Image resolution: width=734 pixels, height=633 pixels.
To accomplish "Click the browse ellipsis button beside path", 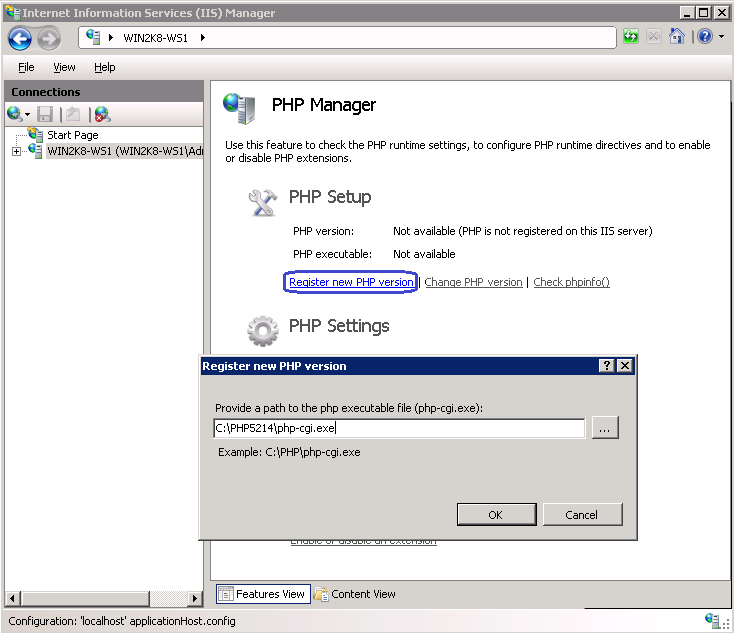I will [605, 428].
